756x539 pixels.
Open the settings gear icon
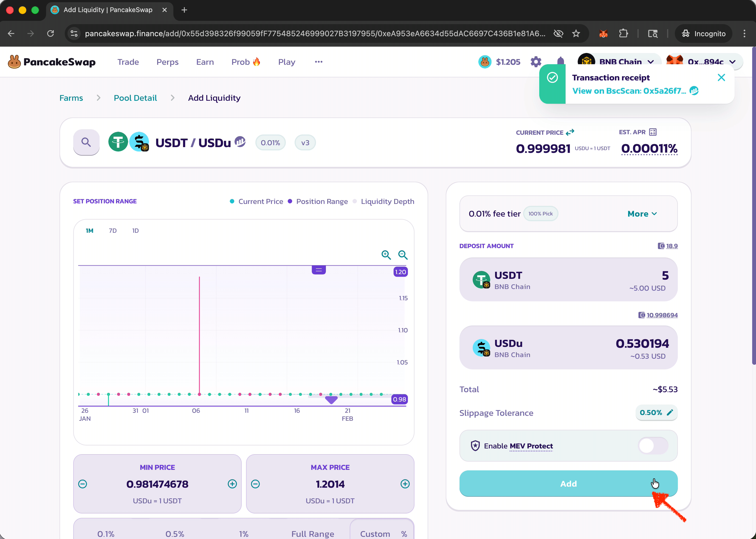pyautogui.click(x=535, y=62)
